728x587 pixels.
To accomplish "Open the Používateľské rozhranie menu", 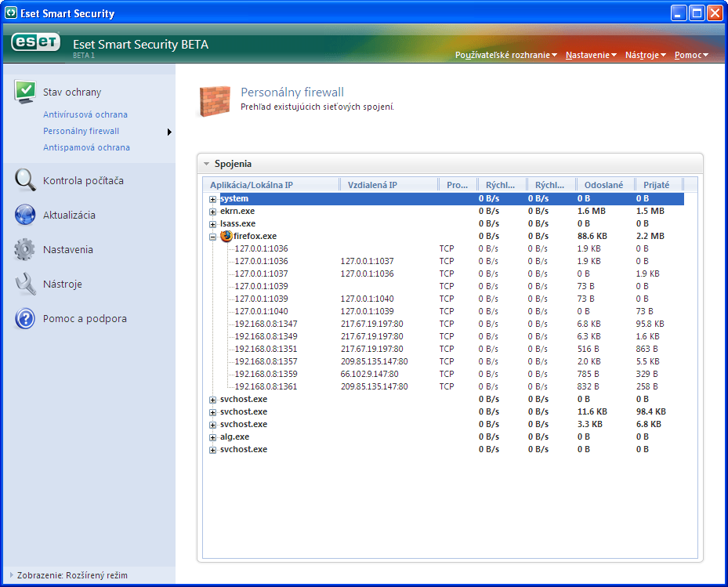I will click(x=505, y=55).
